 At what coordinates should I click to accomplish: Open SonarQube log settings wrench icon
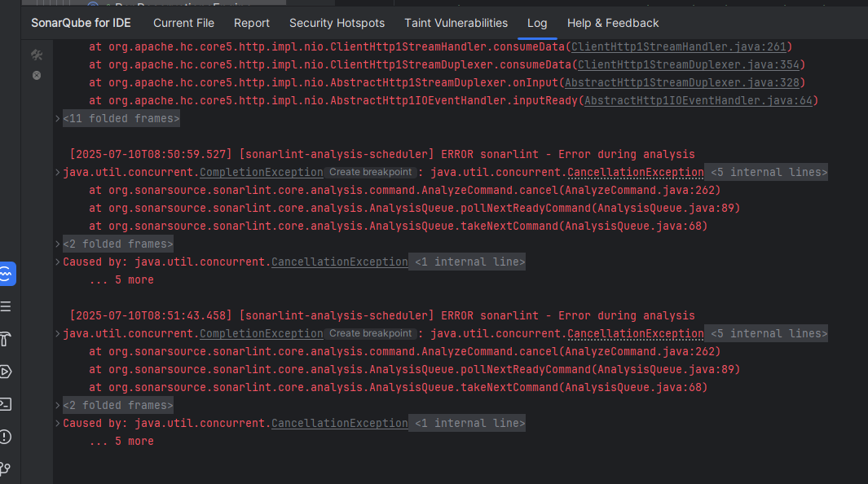click(37, 55)
